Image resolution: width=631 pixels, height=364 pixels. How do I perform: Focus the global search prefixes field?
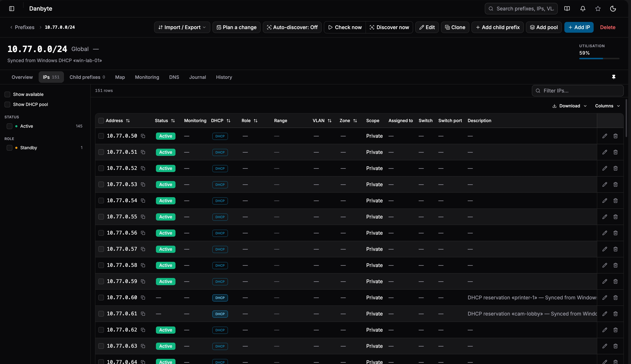click(x=521, y=8)
